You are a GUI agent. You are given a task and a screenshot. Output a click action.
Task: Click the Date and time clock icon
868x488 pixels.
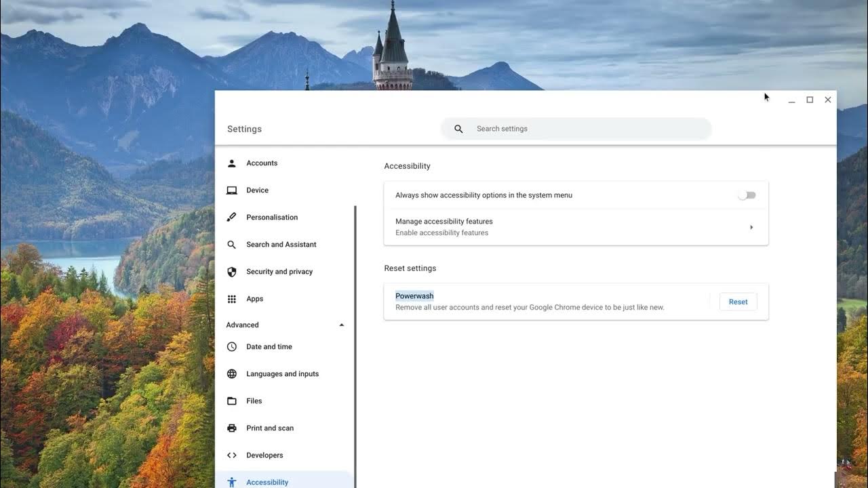232,346
